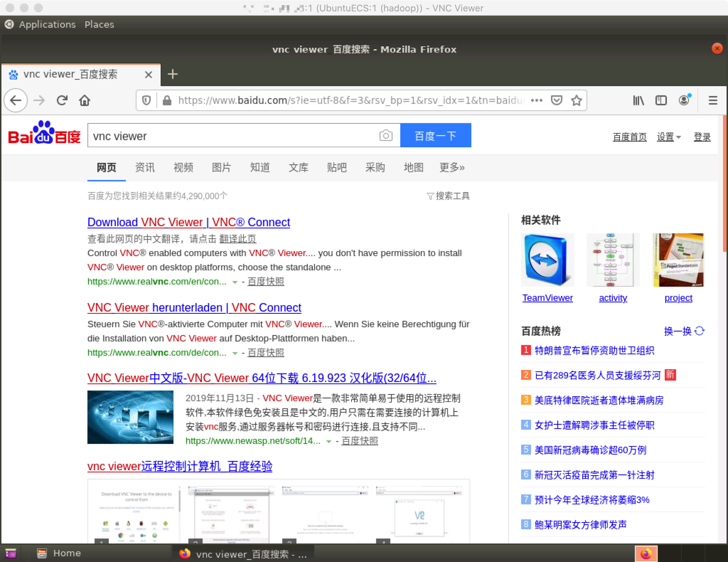Expand 更多» search categories
Screen dimensions: 728x562
coord(452,167)
